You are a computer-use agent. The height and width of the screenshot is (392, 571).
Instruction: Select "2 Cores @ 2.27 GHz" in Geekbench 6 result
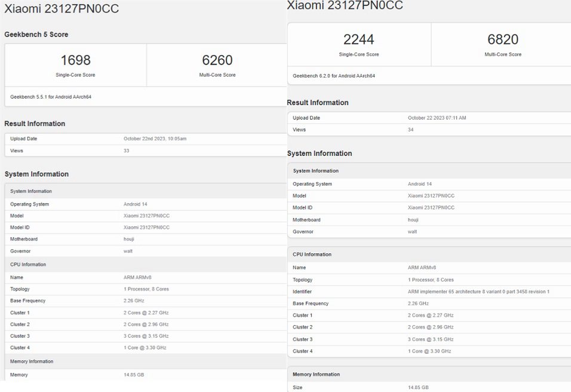(431, 315)
